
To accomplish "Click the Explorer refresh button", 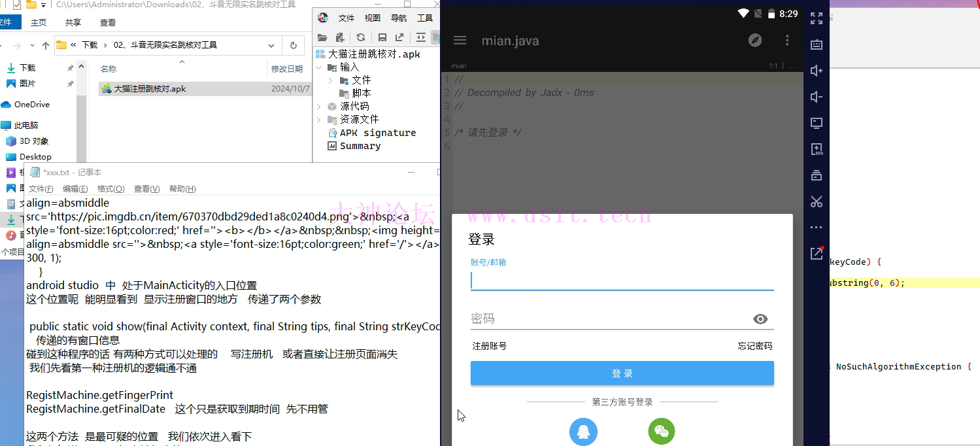I will tap(293, 45).
